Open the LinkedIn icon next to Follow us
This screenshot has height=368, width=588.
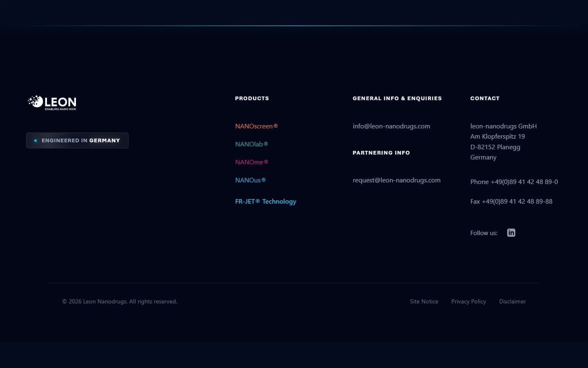[511, 233]
